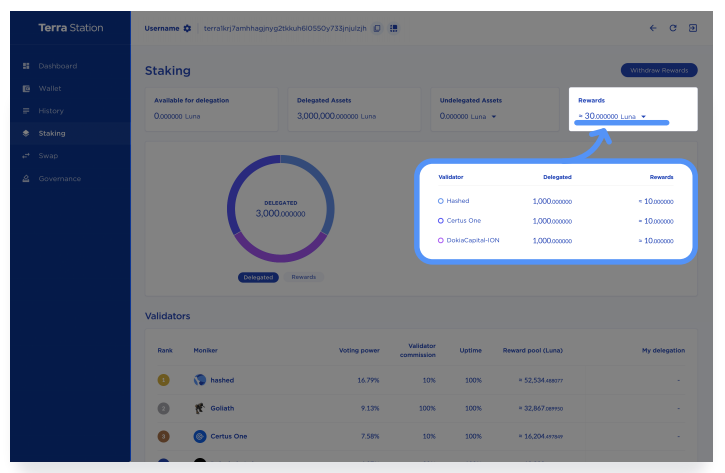Viewport: 725px width, 473px height.
Task: Click hashed reward pool value 52,534
Action: (541, 381)
